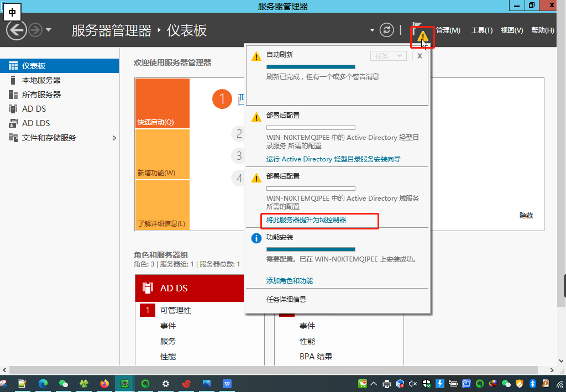
Task: Click the 本地服务器 server icon
Action: pyautogui.click(x=13, y=80)
